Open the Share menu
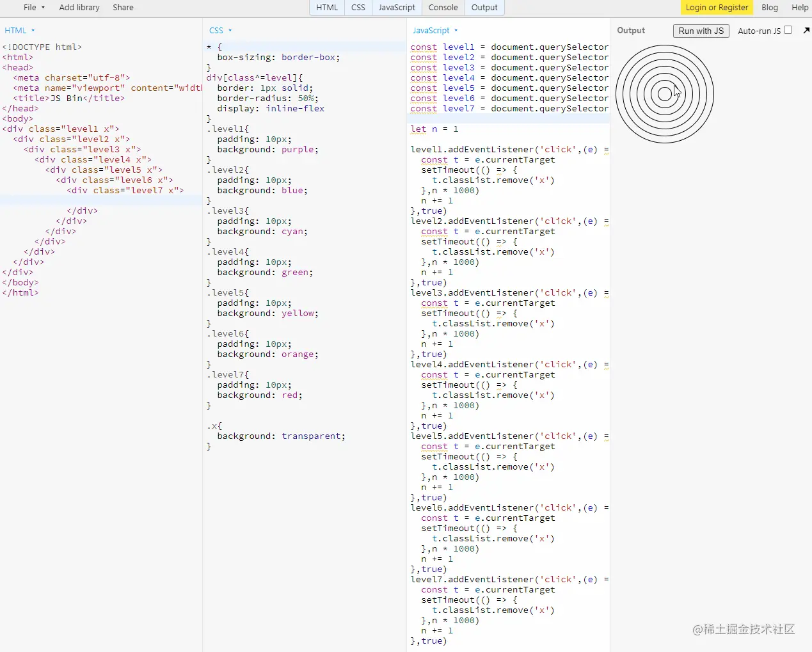The image size is (812, 652). coord(123,8)
